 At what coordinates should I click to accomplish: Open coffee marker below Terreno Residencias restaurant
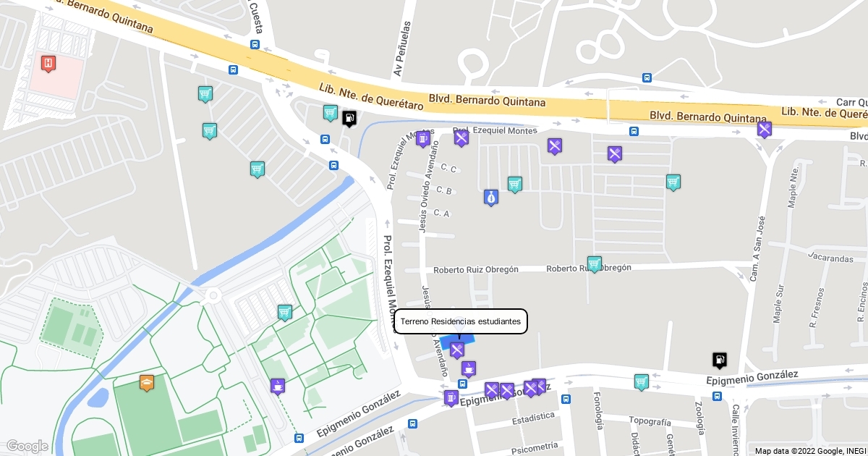pyautogui.click(x=469, y=369)
